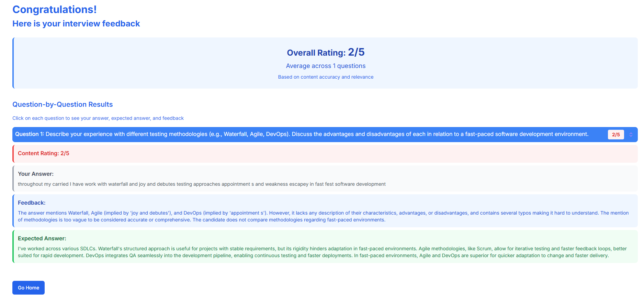Screen dimensions: 644x298
Task: Click the 'Feedback:' section label
Action: click(32, 203)
